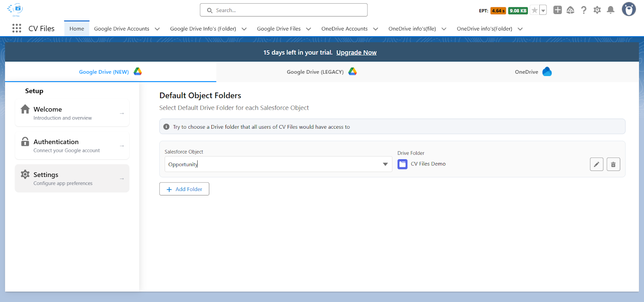Click the Salesforce Object Opportunity field
This screenshot has height=302, width=644.
tap(278, 164)
